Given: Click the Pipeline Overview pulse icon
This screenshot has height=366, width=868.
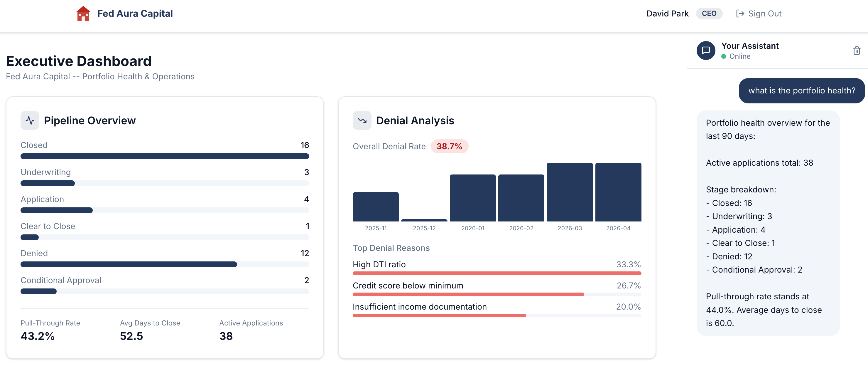Looking at the screenshot, I should coord(30,120).
